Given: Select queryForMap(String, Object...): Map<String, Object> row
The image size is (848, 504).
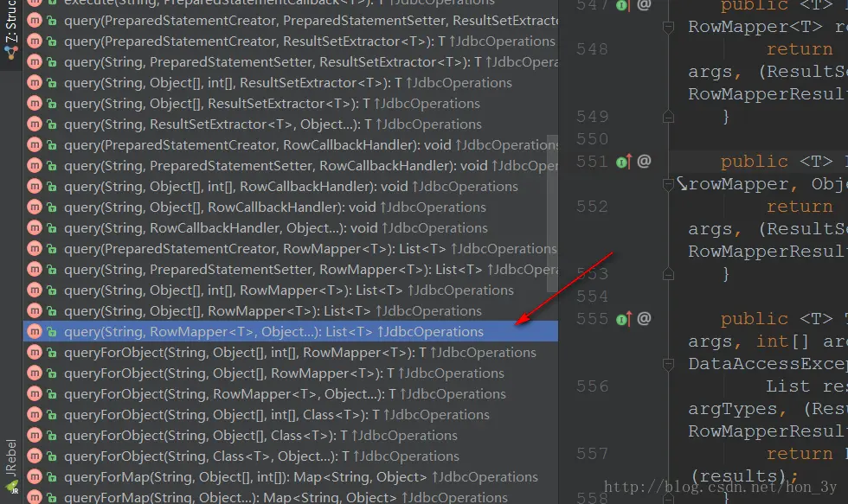Looking at the screenshot, I should tap(291, 497).
